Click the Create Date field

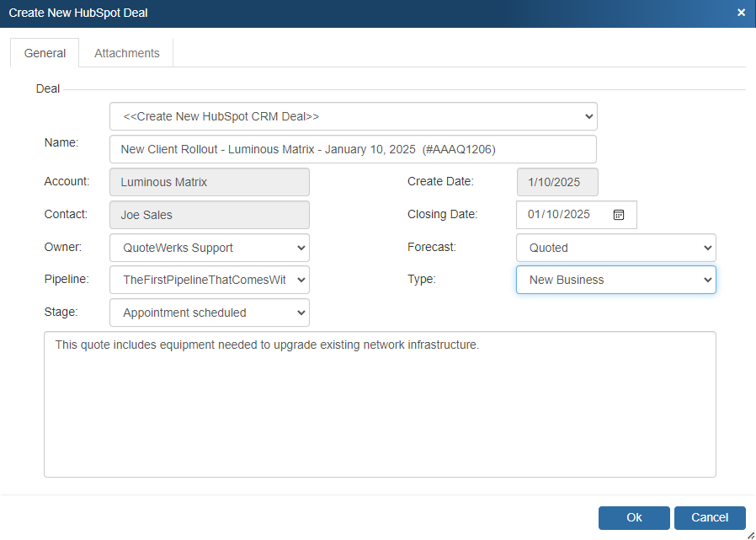coord(556,182)
